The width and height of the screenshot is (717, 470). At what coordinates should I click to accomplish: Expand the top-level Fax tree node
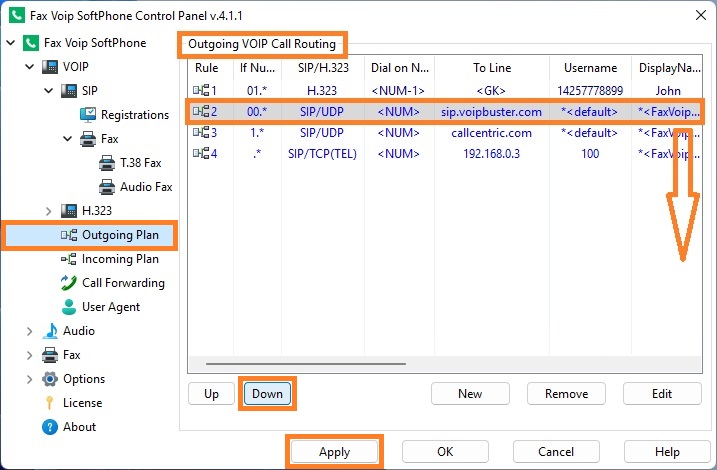tap(30, 355)
